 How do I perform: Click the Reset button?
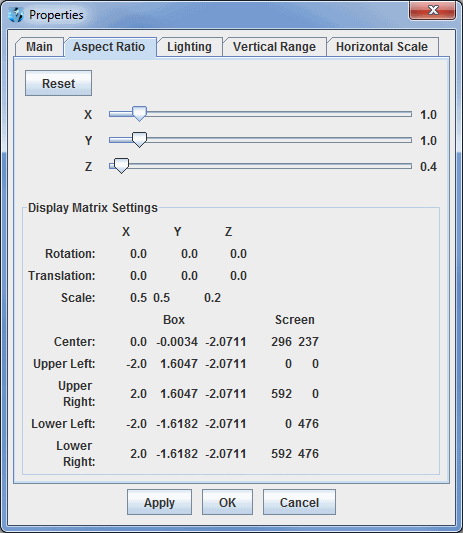[x=58, y=83]
